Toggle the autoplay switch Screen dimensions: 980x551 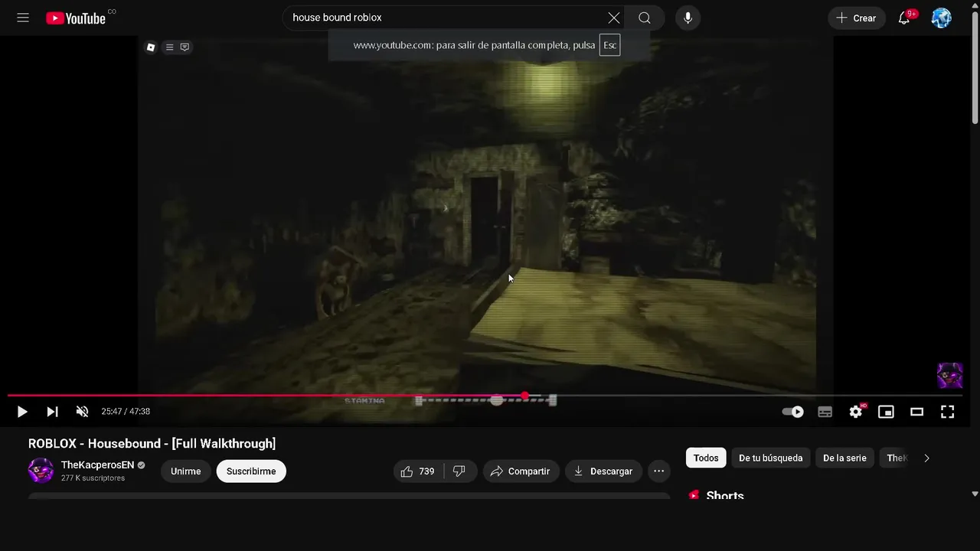pos(793,412)
